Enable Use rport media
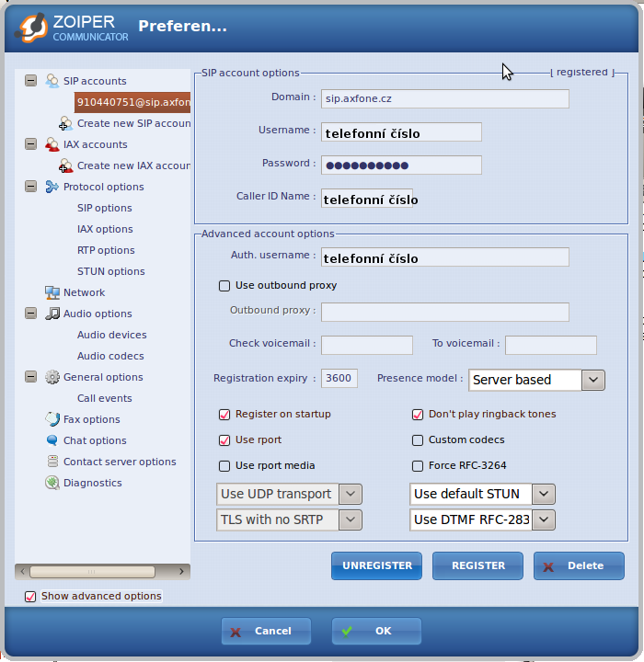The height and width of the screenshot is (662, 644). click(x=224, y=466)
